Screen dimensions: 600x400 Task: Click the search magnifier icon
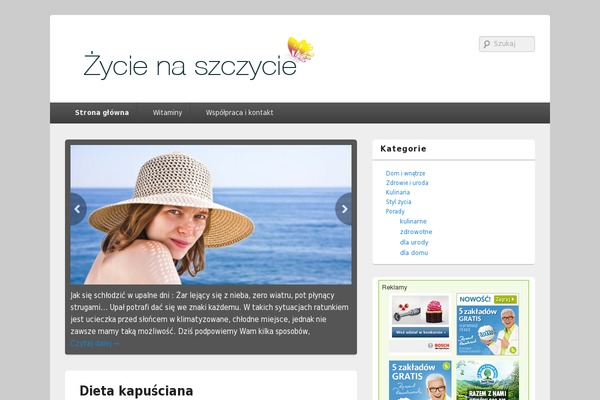(x=486, y=44)
